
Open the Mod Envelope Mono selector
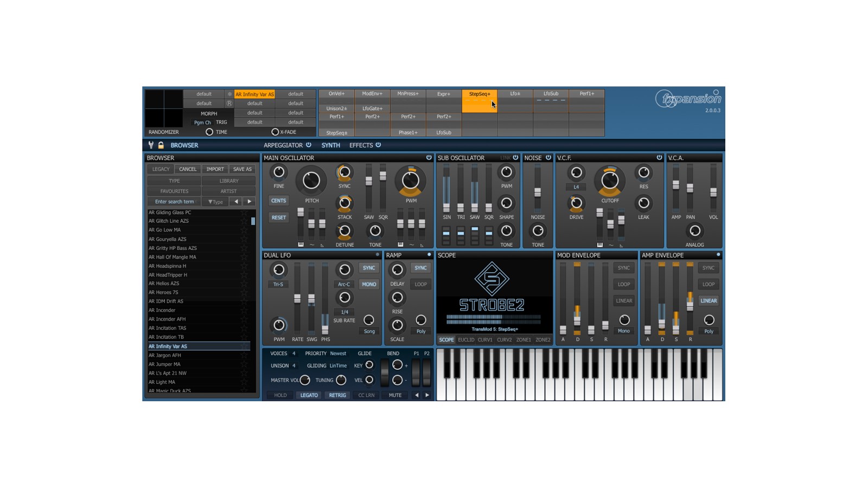click(x=624, y=331)
